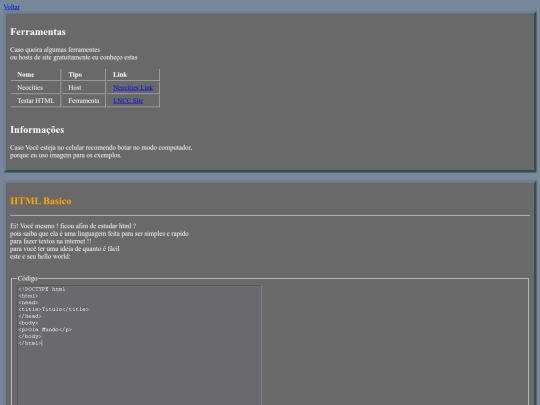Open the LNCC Site link
This screenshot has height=405, width=540.
[128, 101]
